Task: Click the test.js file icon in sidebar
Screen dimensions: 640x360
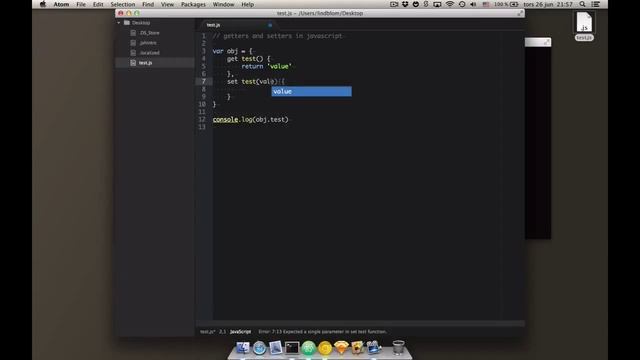Action: tap(133, 63)
